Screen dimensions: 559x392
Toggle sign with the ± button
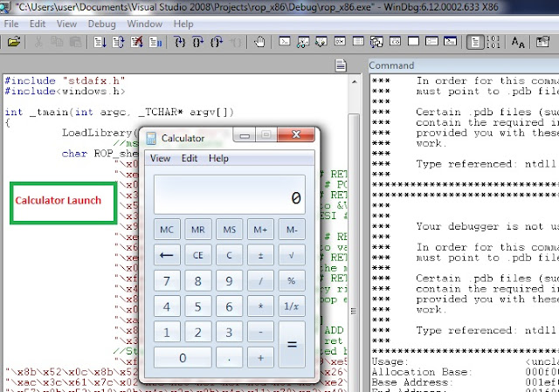click(x=260, y=255)
